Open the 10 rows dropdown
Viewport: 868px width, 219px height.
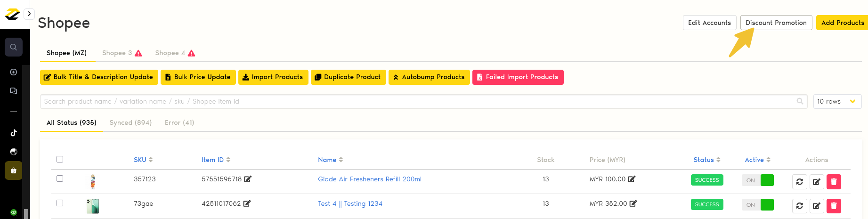point(837,101)
